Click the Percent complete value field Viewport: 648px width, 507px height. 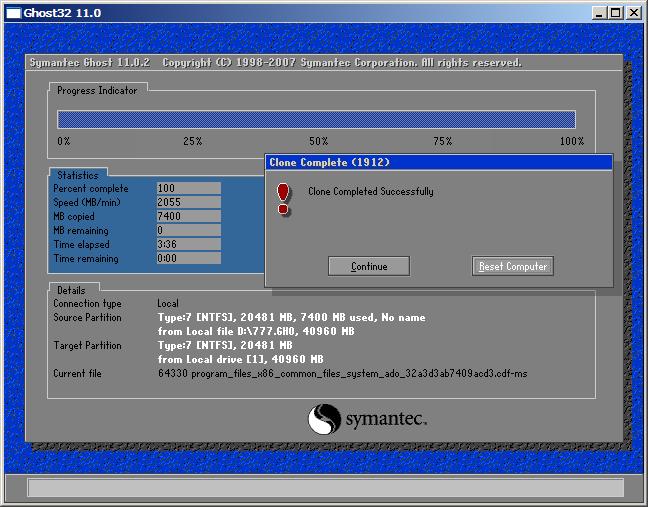[x=188, y=188]
